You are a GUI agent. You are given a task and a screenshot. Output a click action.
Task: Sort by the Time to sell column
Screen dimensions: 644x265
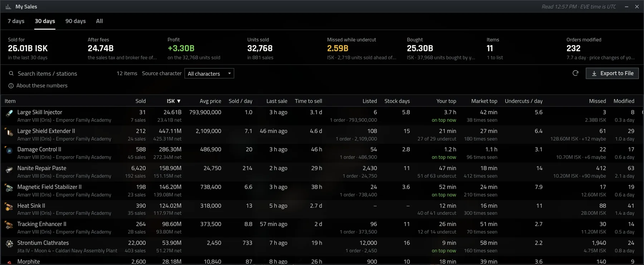(x=308, y=101)
